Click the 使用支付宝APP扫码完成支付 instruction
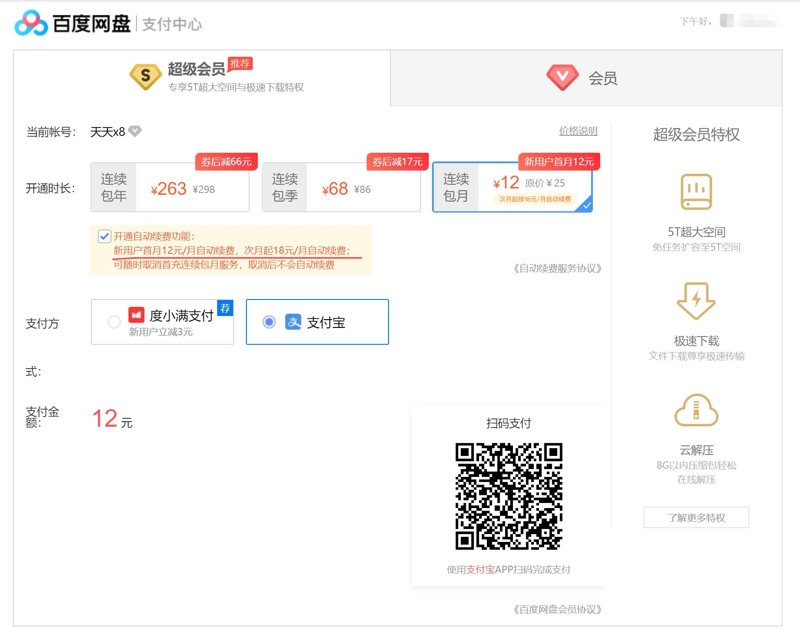 509,570
